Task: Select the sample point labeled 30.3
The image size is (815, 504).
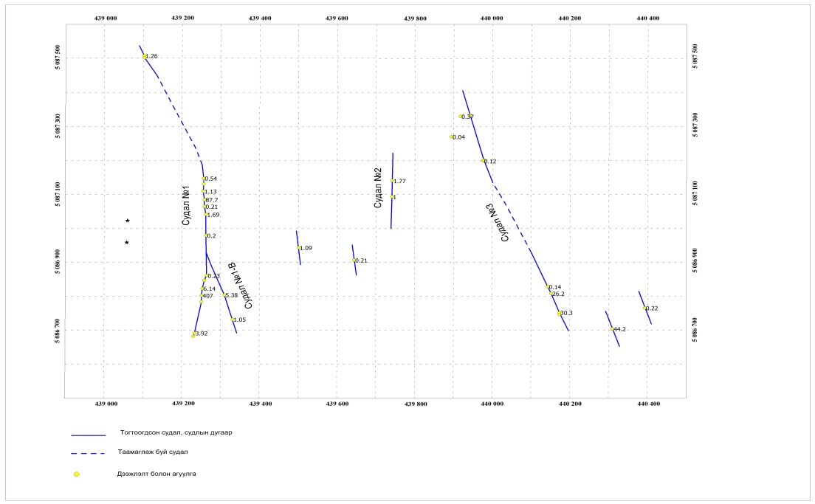Action: click(560, 314)
